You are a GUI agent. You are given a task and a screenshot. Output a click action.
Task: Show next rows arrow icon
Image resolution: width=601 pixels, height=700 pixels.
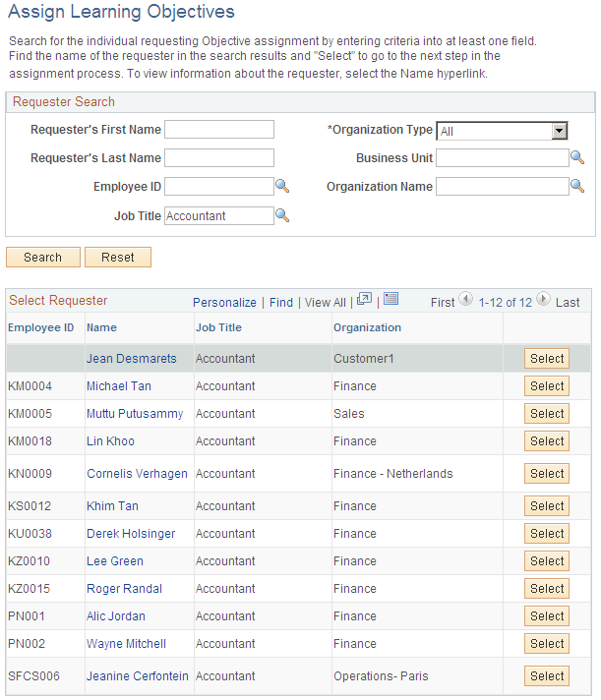543,299
